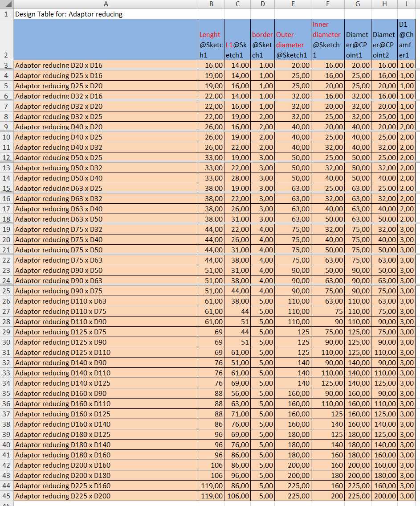Image resolution: width=420 pixels, height=506 pixels.
Task: Select column B header
Action: [x=211, y=4]
